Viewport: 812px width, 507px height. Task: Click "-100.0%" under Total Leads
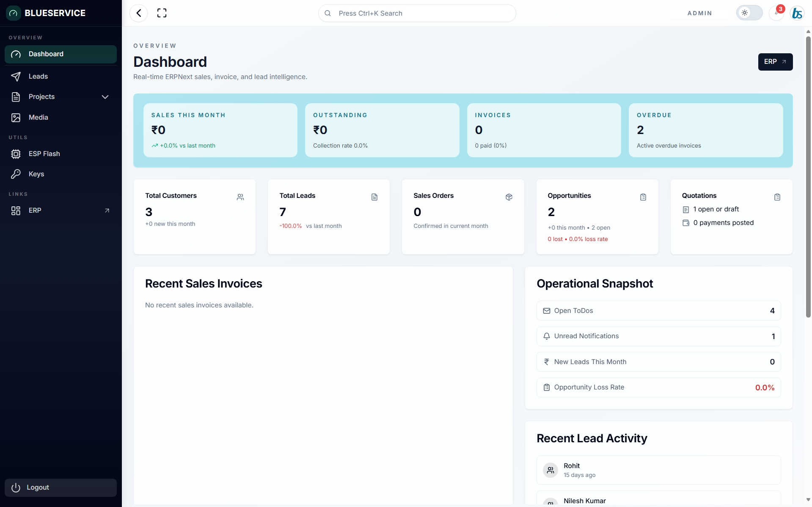click(291, 226)
